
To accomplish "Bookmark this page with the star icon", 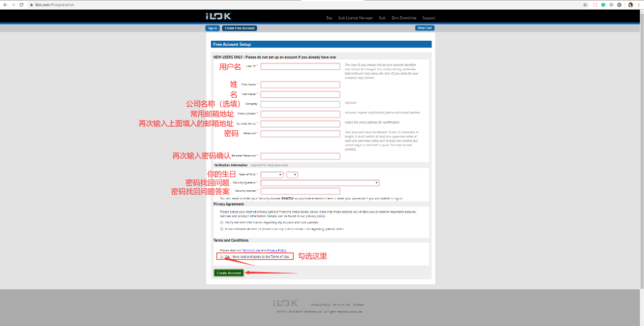I will 585,5.
